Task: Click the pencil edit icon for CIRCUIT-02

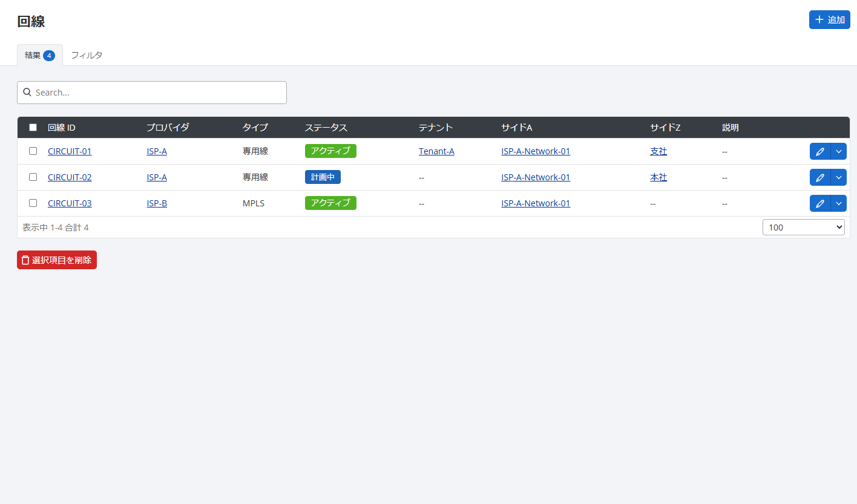Action: [820, 177]
